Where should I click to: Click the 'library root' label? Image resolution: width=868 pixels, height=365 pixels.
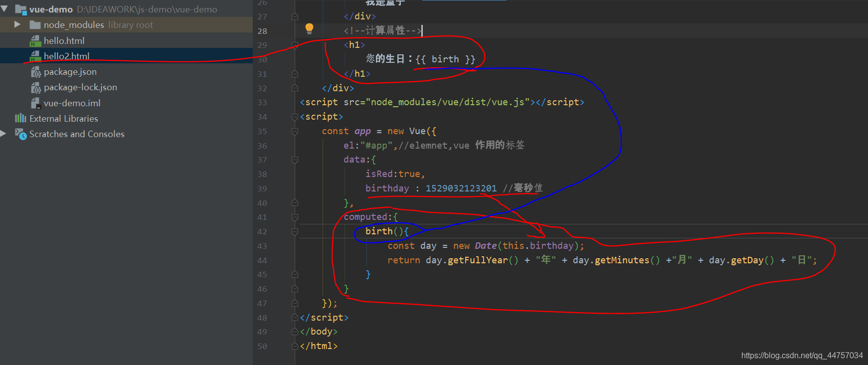coord(131,25)
